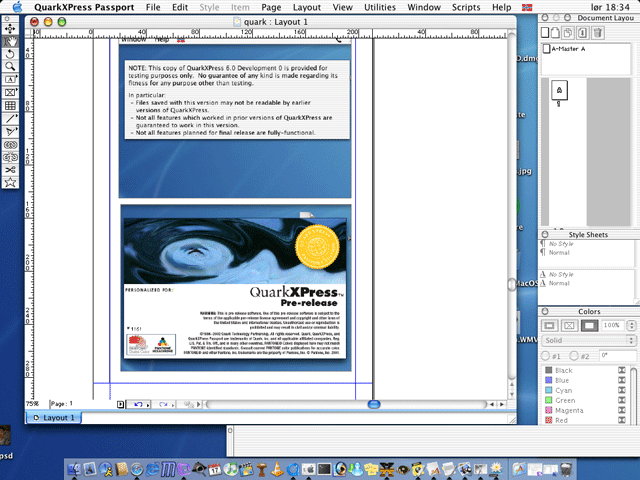This screenshot has height=480, width=640.
Task: Open the page navigation popup arrow
Action: 120,404
